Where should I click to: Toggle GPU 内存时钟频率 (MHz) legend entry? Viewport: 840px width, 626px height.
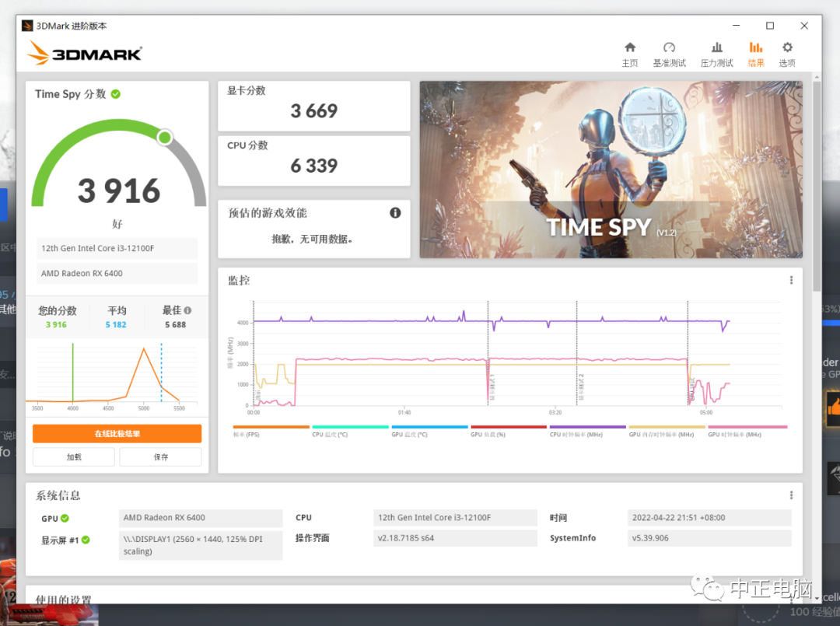pos(667,431)
